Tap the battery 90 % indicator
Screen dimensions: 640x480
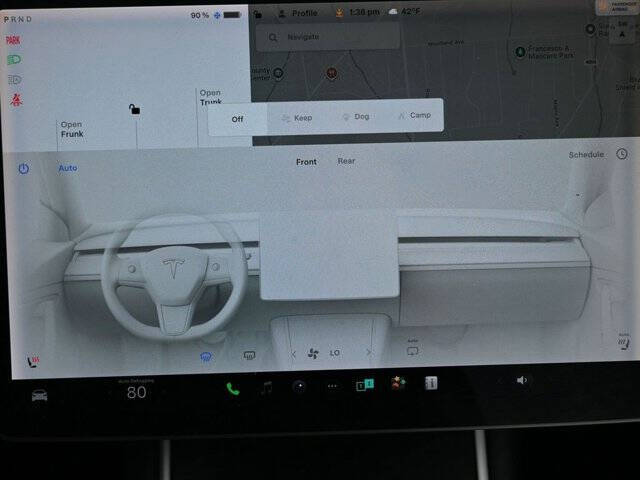point(200,16)
